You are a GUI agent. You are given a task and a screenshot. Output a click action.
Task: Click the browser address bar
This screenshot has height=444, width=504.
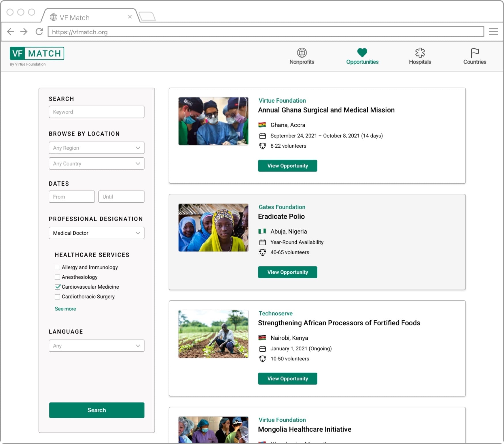[266, 32]
